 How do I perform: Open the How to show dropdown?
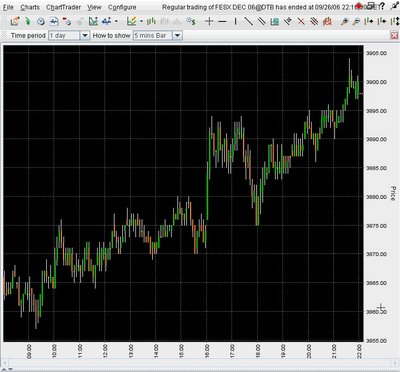pos(177,35)
